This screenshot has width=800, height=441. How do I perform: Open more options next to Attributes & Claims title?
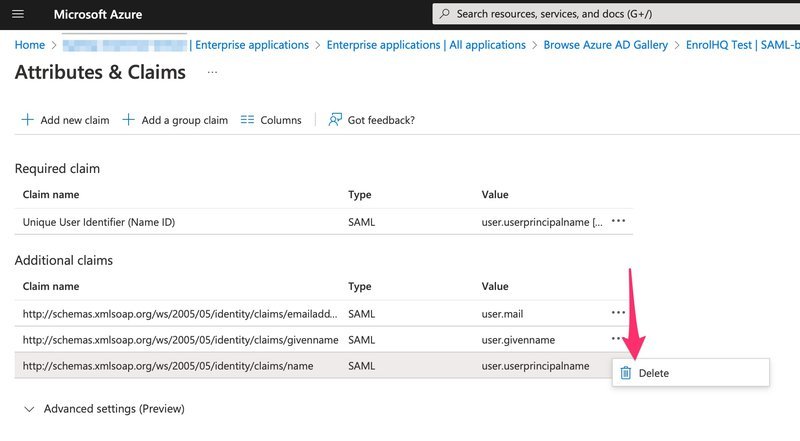point(212,72)
